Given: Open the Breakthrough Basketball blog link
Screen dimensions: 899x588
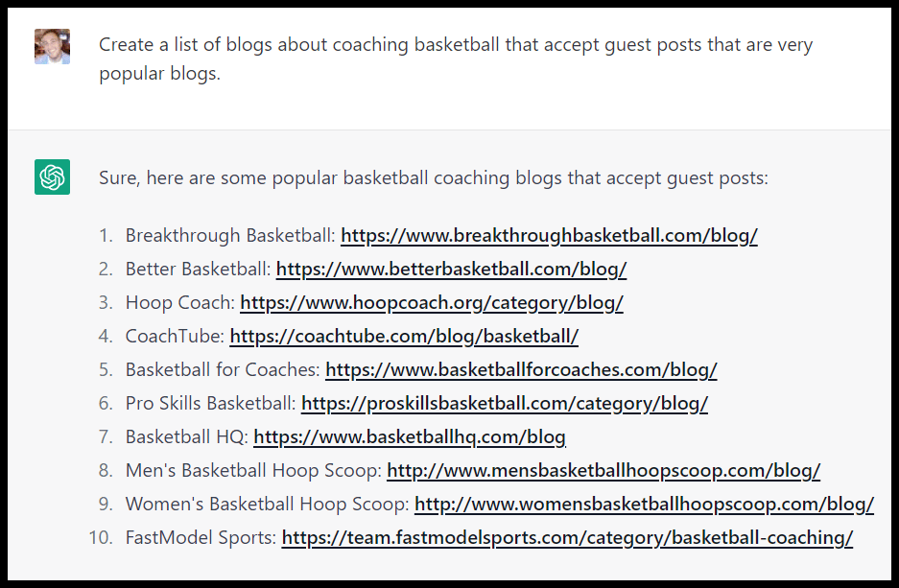Looking at the screenshot, I should tap(549, 236).
